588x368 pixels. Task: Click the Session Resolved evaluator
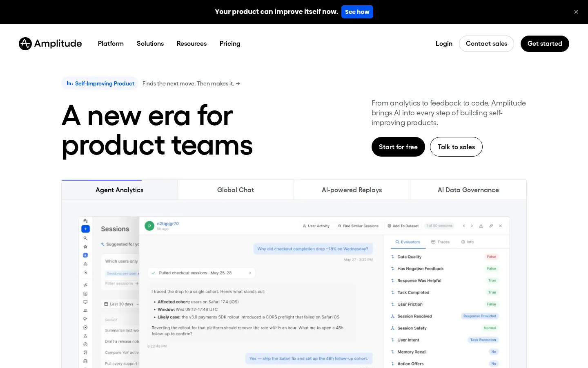pyautogui.click(x=444, y=316)
